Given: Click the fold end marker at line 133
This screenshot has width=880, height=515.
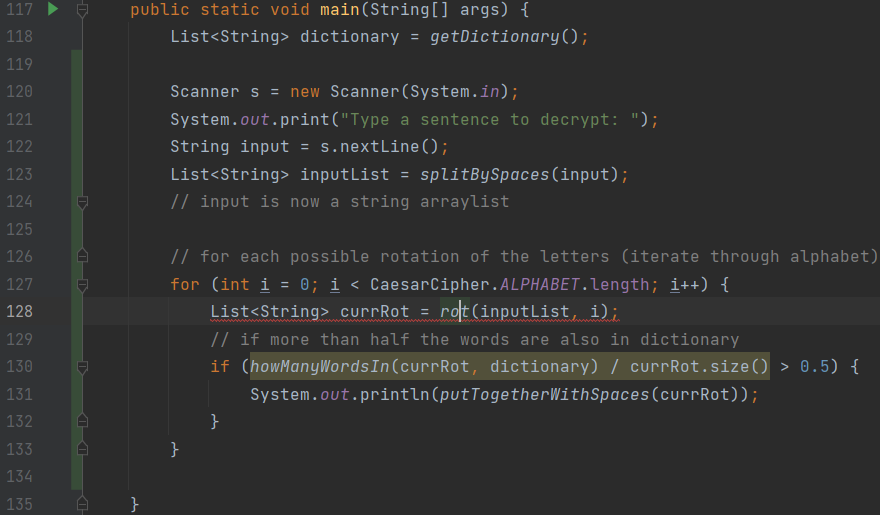Looking at the screenshot, I should (x=82, y=449).
